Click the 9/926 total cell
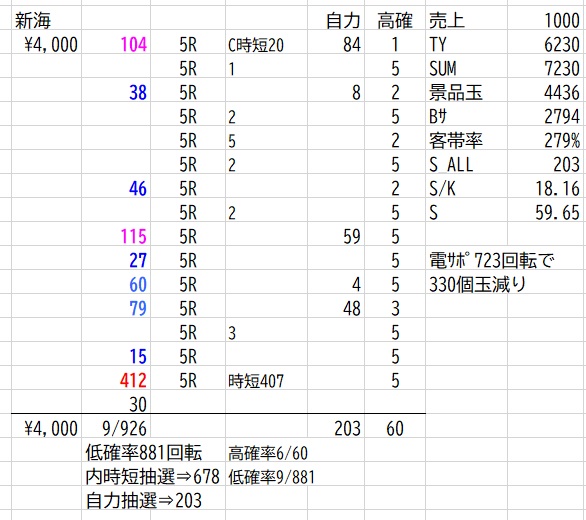This screenshot has height=520, width=586. (x=116, y=428)
